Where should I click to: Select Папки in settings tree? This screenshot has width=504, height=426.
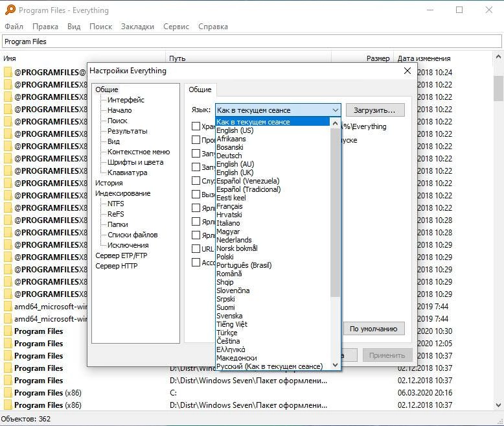click(118, 224)
